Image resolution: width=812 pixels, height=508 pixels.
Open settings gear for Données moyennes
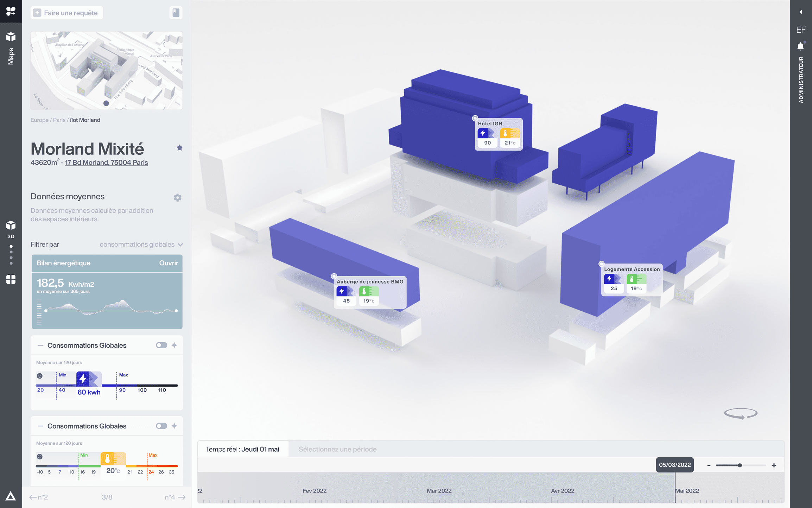[x=178, y=198]
